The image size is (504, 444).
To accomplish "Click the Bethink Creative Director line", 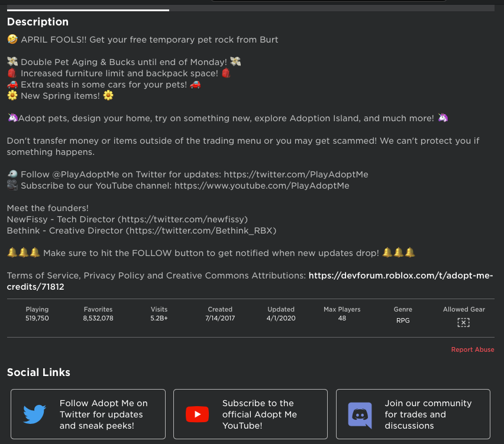I will (141, 231).
